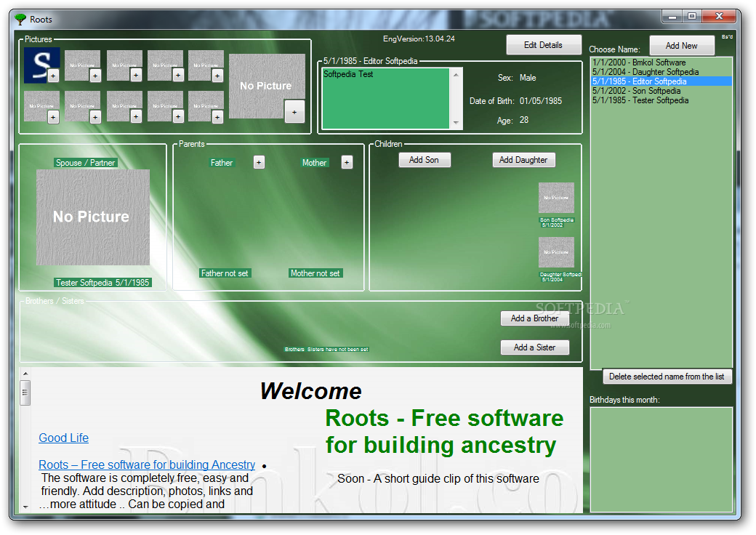Close the Roots window
Screen dimensions: 756x535
(719, 17)
